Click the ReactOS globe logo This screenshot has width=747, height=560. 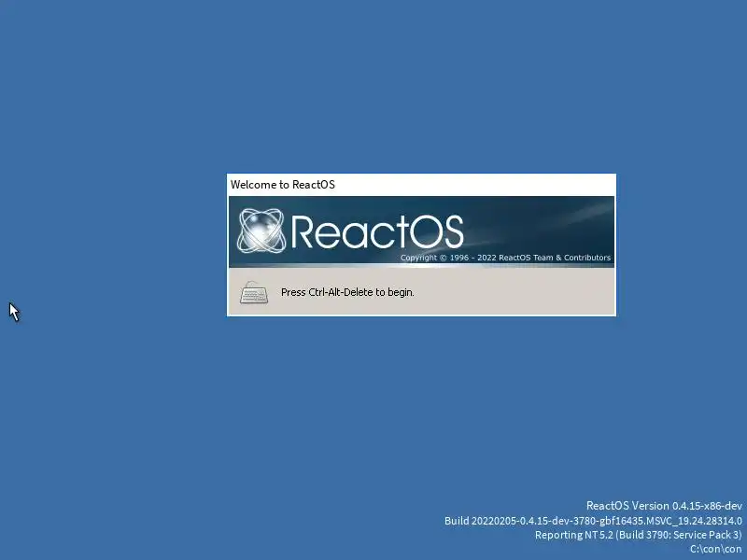(x=261, y=231)
